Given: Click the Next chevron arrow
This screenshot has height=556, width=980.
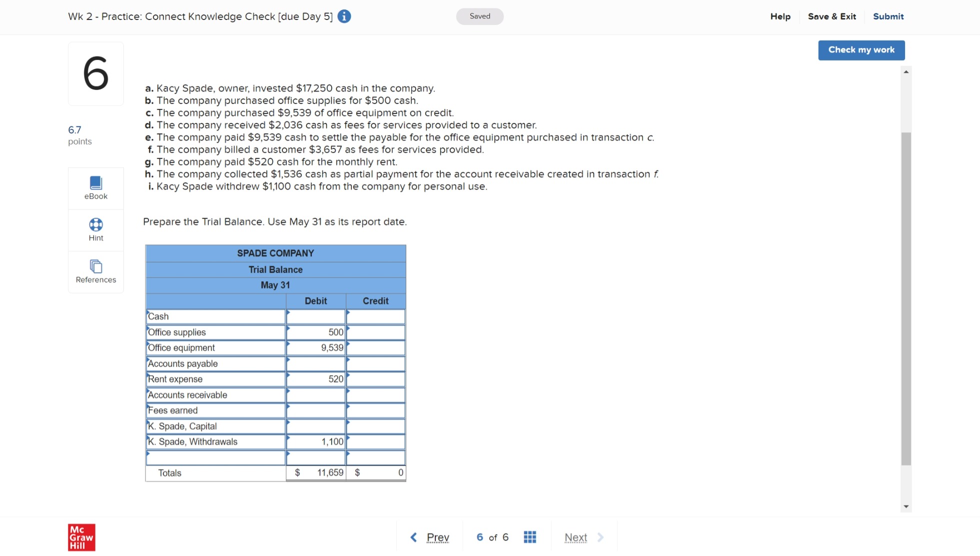Looking at the screenshot, I should (x=600, y=537).
